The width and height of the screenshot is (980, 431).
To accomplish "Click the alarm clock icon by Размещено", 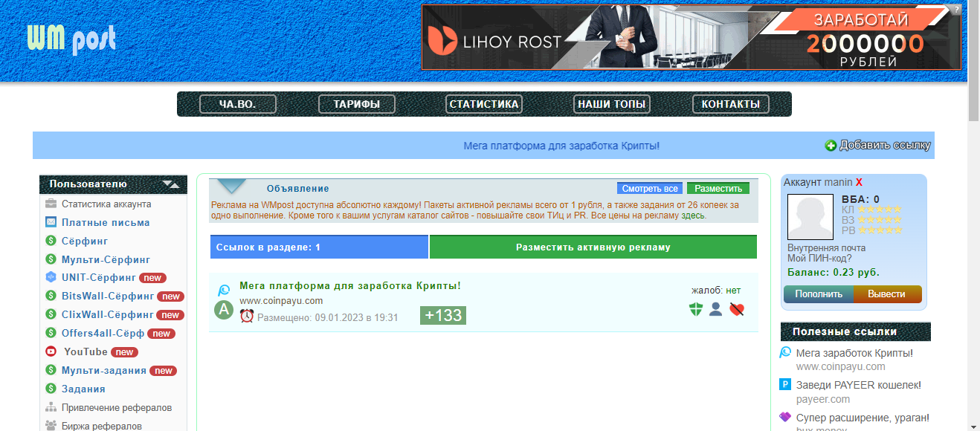I will tap(247, 316).
